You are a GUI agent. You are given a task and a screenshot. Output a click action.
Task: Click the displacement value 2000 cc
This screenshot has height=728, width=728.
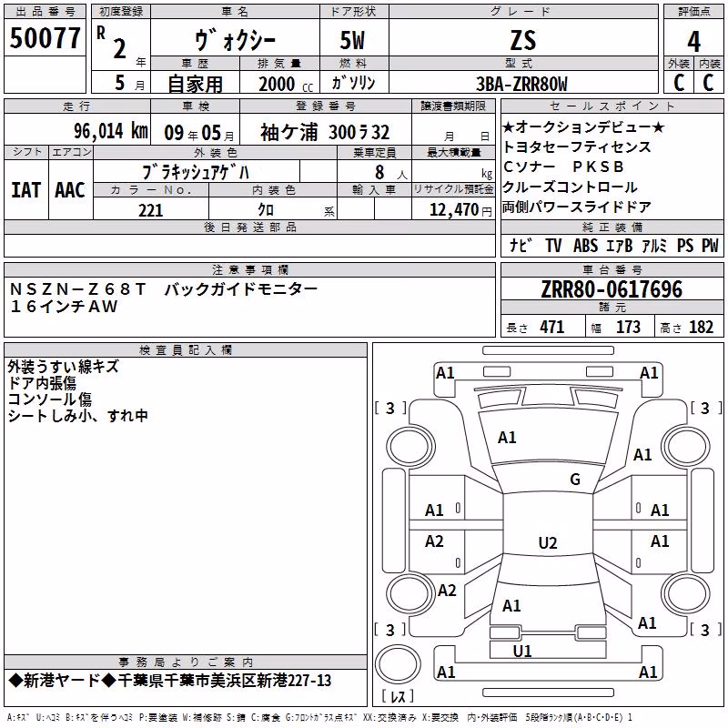286,85
